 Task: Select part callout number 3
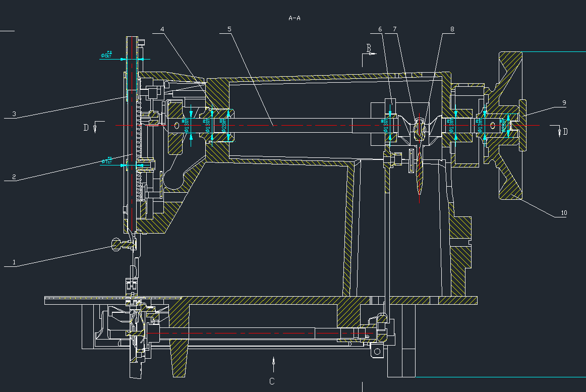point(14,114)
